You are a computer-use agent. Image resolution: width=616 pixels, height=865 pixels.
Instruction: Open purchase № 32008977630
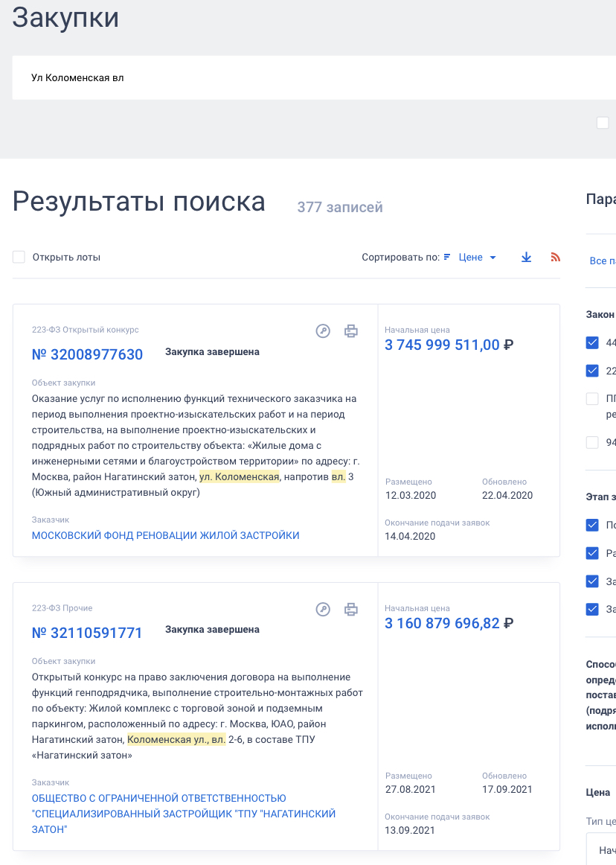87,354
